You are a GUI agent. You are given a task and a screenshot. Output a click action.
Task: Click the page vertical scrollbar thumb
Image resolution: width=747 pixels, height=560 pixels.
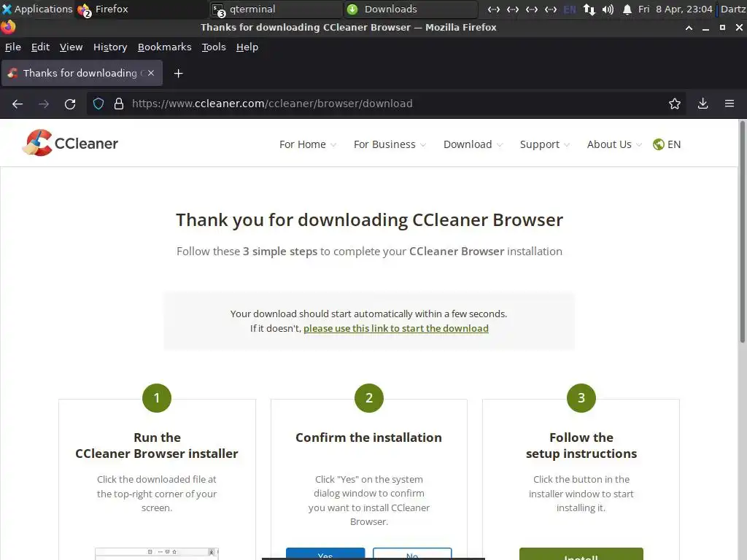coord(742,231)
